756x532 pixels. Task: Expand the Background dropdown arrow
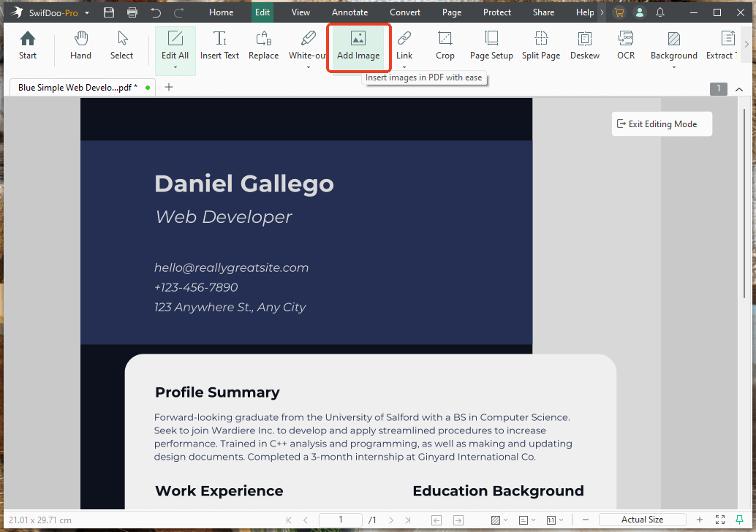tap(673, 67)
